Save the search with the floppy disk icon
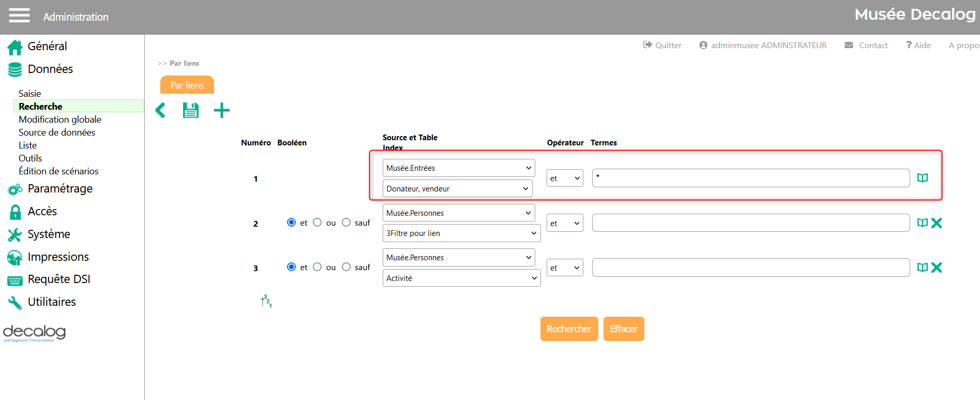Screen dimensions: 980x400 coord(191,110)
